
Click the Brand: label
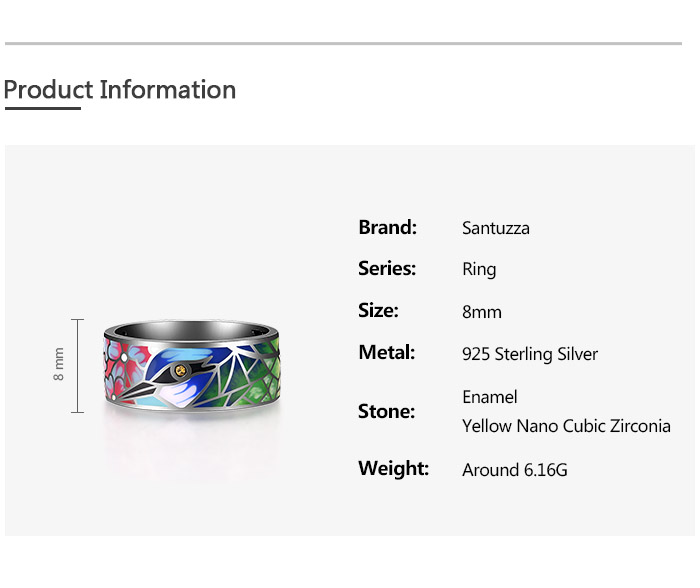pyautogui.click(x=387, y=227)
